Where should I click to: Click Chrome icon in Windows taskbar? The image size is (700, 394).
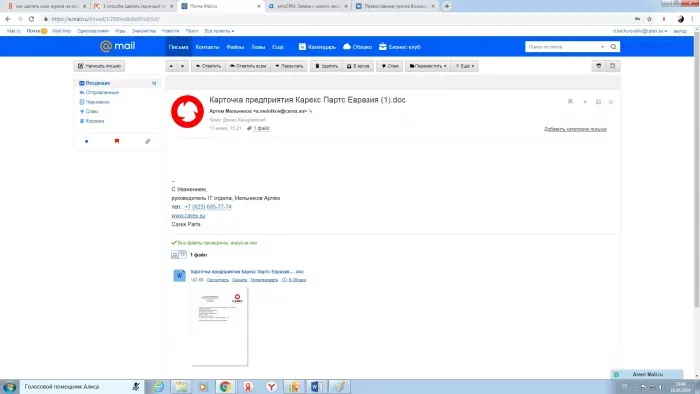click(x=225, y=386)
